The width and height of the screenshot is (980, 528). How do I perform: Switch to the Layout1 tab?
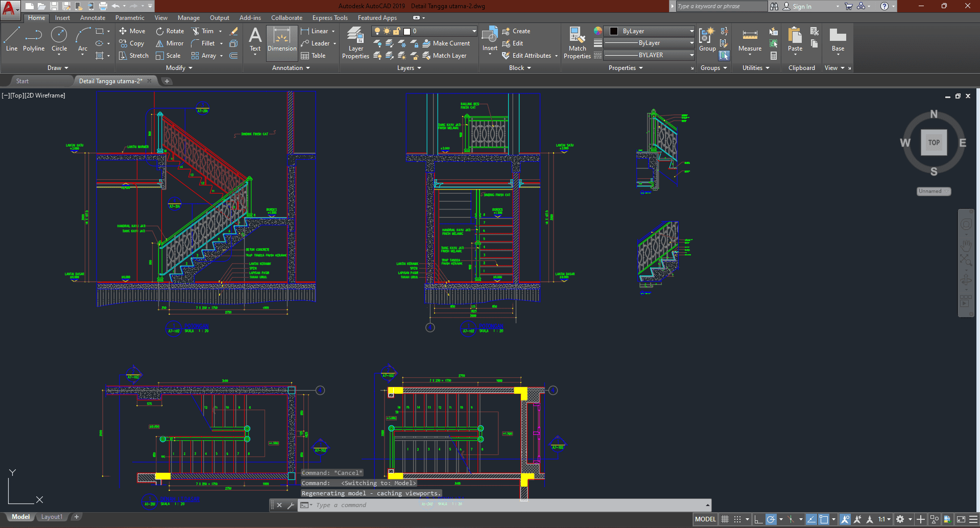pos(52,517)
